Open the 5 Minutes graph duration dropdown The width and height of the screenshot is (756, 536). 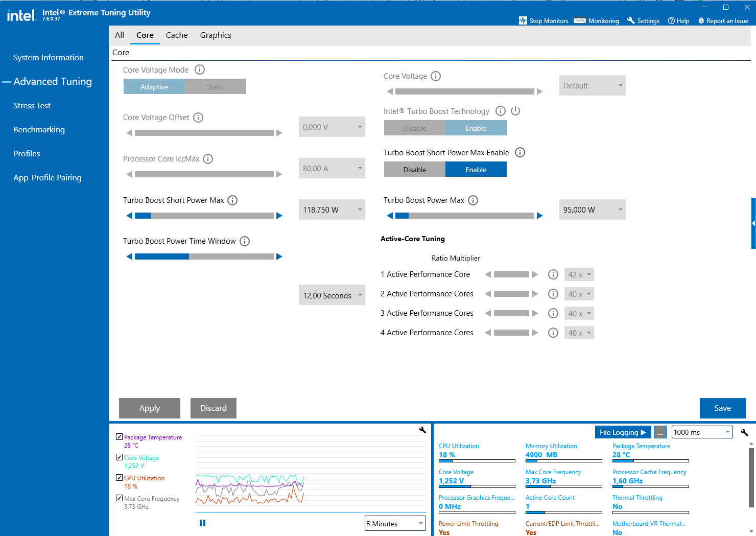point(395,523)
